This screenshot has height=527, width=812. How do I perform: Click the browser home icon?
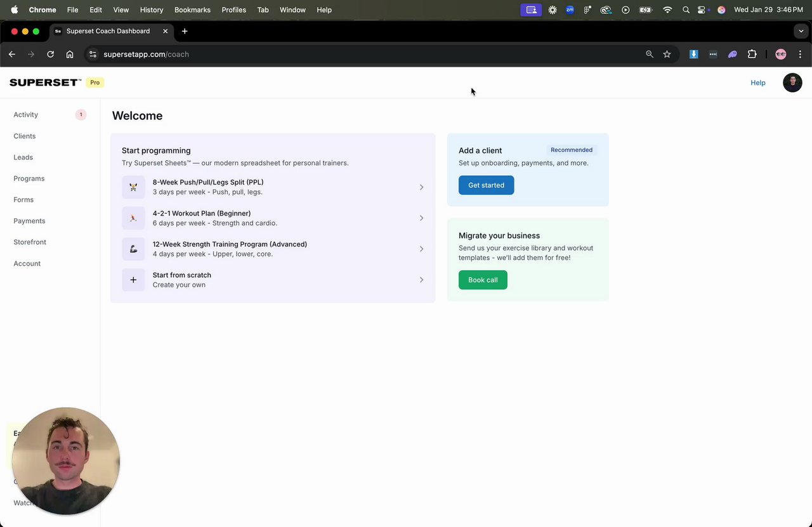[x=70, y=55]
